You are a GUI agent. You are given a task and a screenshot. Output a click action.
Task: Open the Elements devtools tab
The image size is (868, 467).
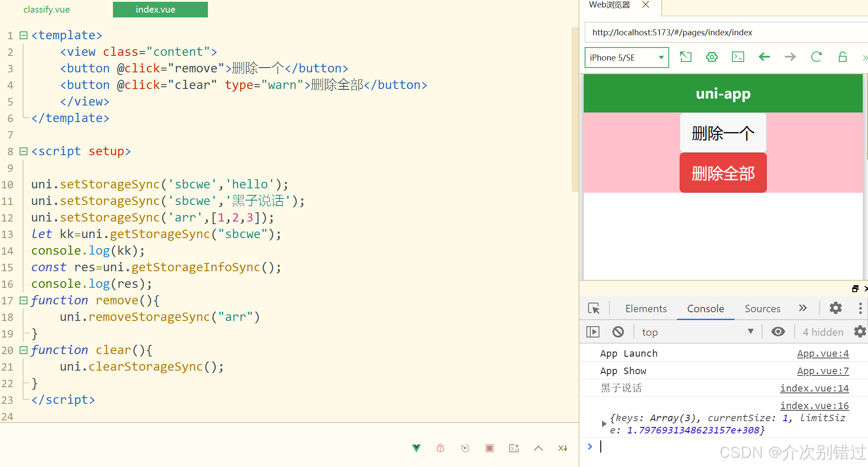click(x=646, y=309)
